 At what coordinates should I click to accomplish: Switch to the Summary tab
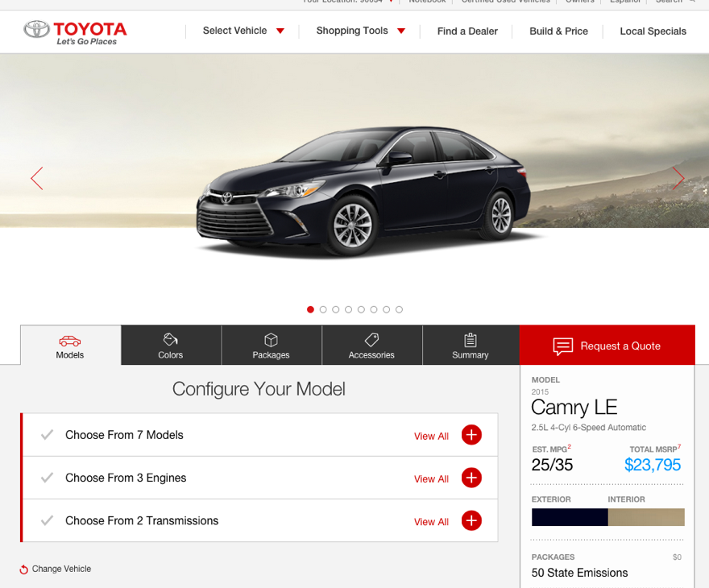pos(471,346)
